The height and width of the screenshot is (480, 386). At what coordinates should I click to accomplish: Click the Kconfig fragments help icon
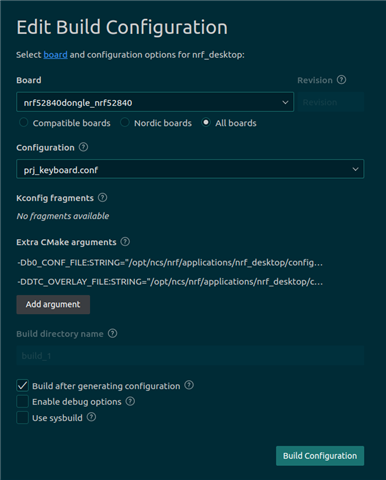coord(103,198)
